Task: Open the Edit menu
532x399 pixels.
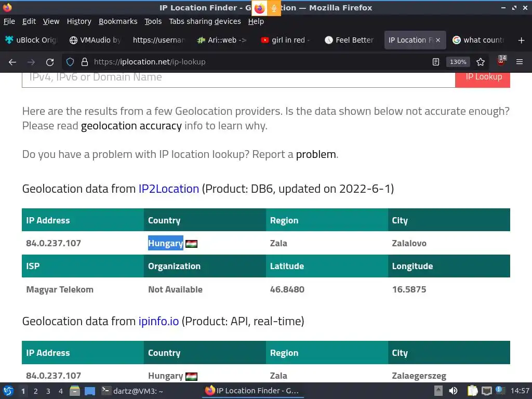Action: pyautogui.click(x=29, y=21)
